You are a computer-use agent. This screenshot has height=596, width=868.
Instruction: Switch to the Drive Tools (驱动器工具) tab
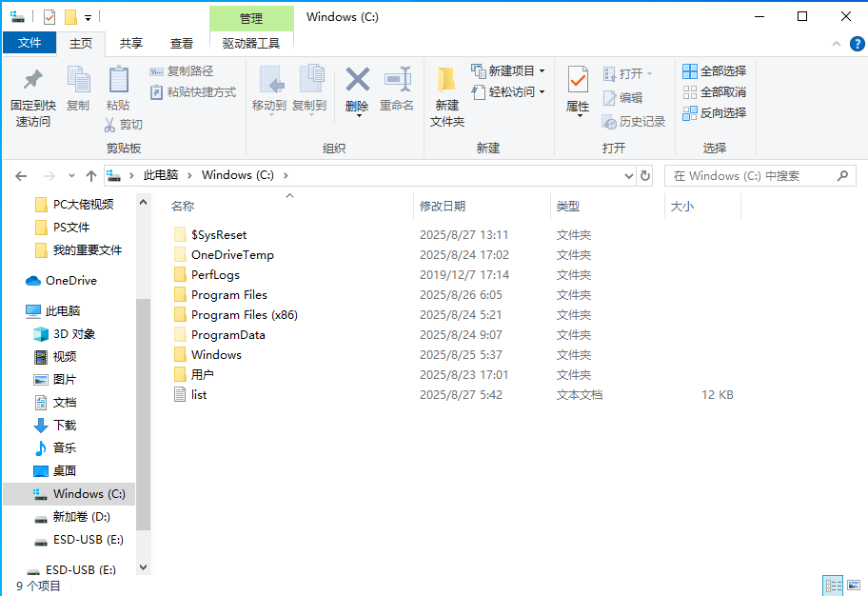coord(251,43)
